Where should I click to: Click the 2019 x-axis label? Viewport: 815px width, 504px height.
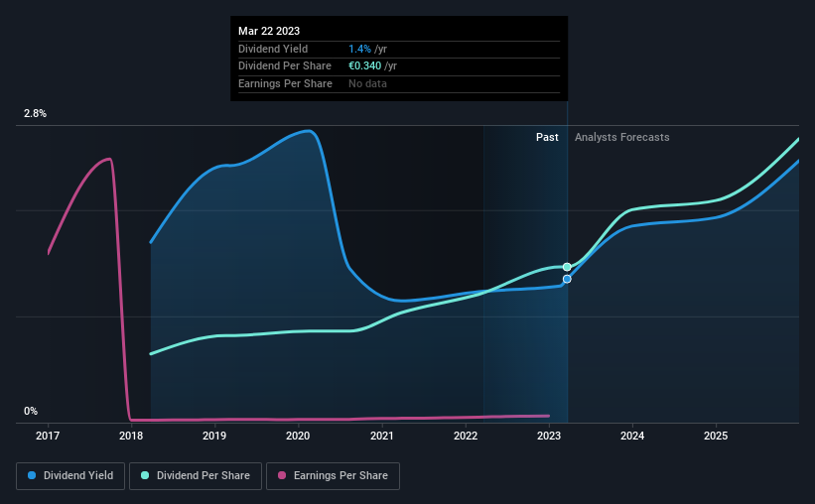(x=214, y=436)
